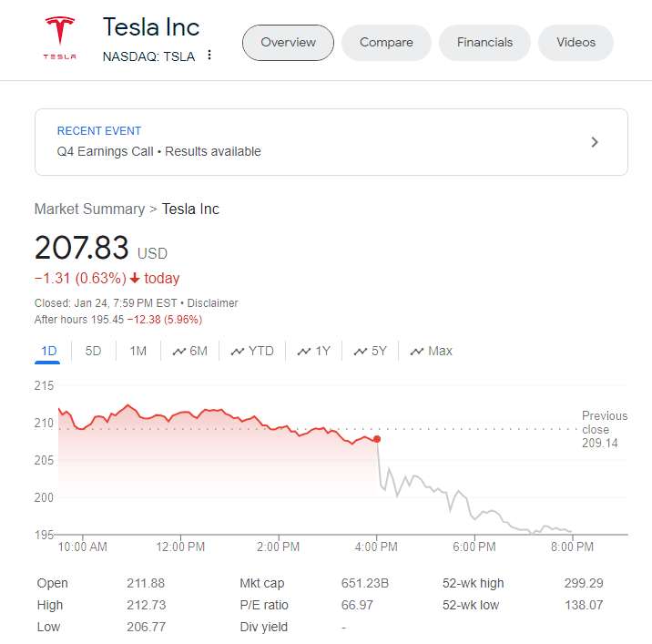The width and height of the screenshot is (652, 644).
Task: Click the red down arrow beside today
Action: click(x=134, y=279)
